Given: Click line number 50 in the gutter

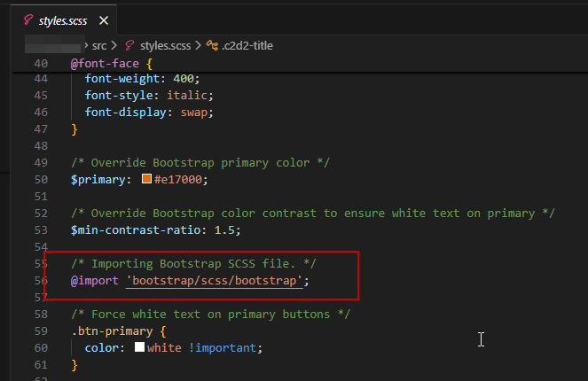Looking at the screenshot, I should coord(39,179).
